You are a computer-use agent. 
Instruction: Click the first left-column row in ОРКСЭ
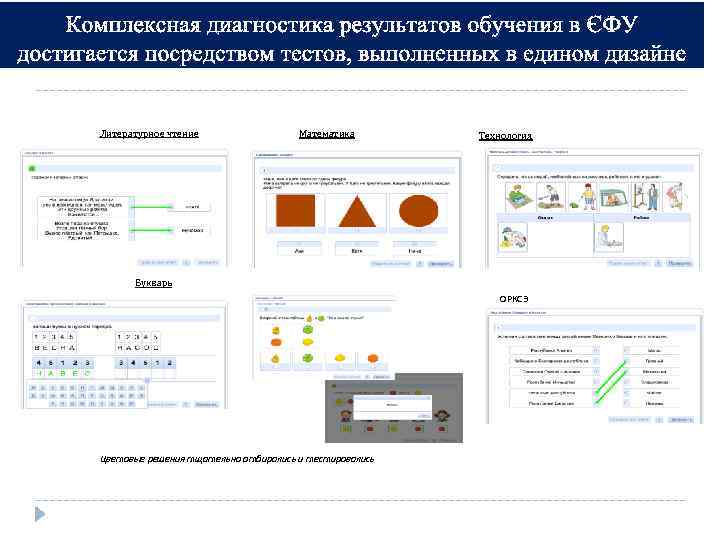point(555,350)
